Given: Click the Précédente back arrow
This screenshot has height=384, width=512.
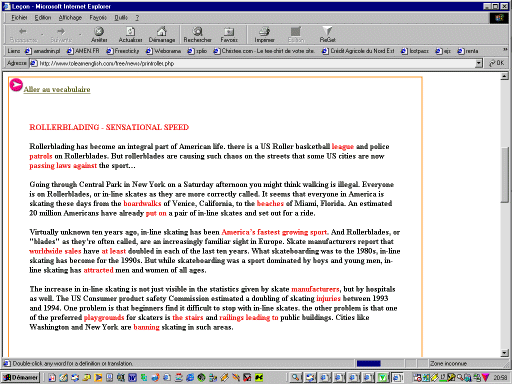Looking at the screenshot, I should pos(23,35).
